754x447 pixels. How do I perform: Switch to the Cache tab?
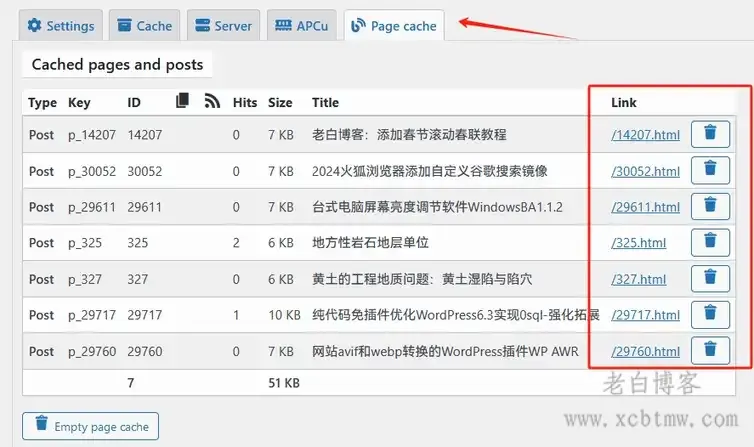coord(144,25)
